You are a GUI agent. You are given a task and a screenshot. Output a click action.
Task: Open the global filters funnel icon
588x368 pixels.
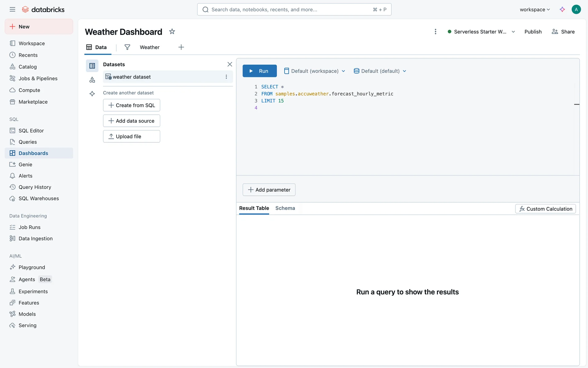127,47
